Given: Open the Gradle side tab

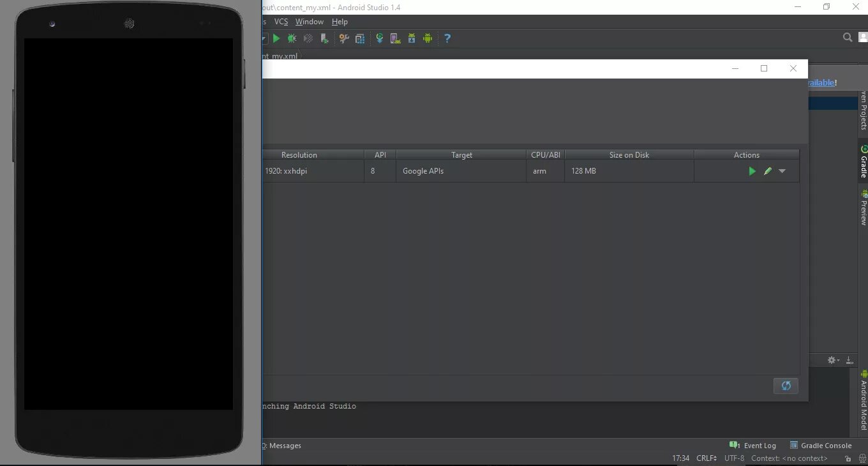Looking at the screenshot, I should pyautogui.click(x=864, y=162).
